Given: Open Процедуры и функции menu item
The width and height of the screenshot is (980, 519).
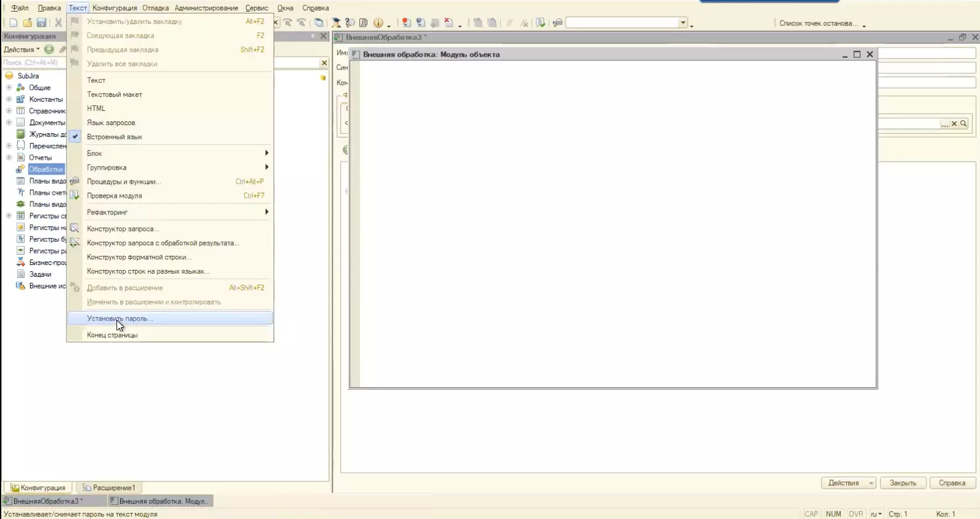Looking at the screenshot, I should 170,182.
